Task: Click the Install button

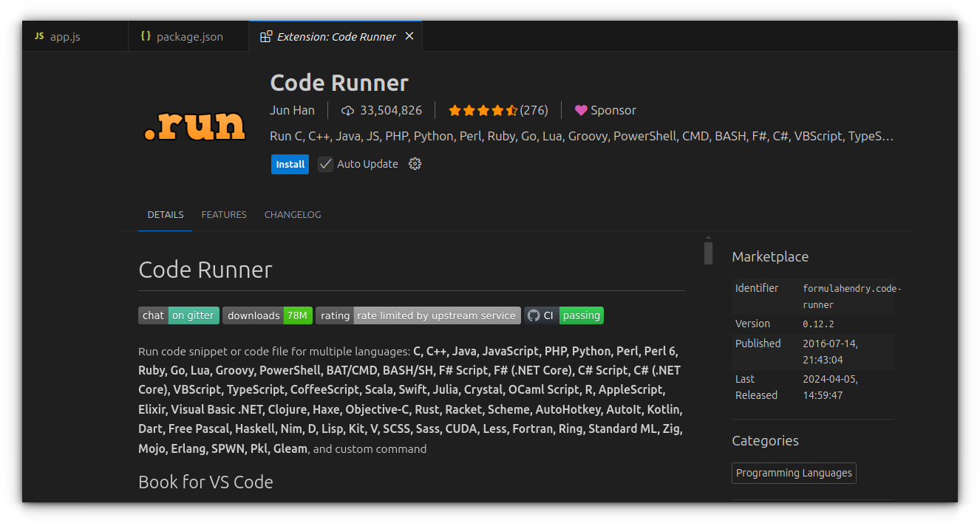Action: click(x=290, y=164)
